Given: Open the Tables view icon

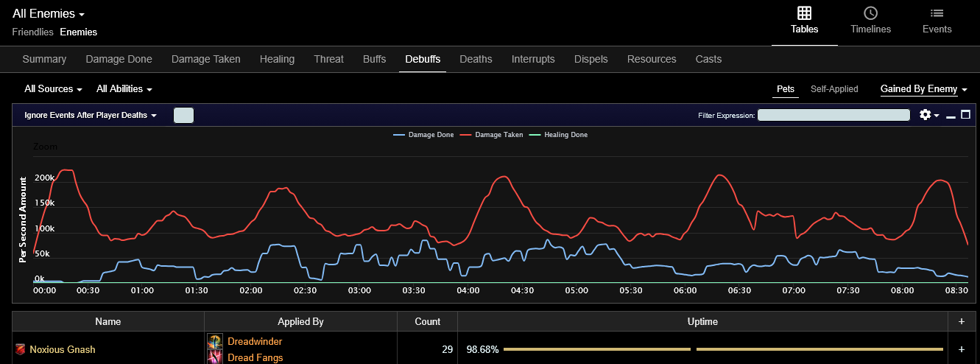Looking at the screenshot, I should click(x=804, y=13).
